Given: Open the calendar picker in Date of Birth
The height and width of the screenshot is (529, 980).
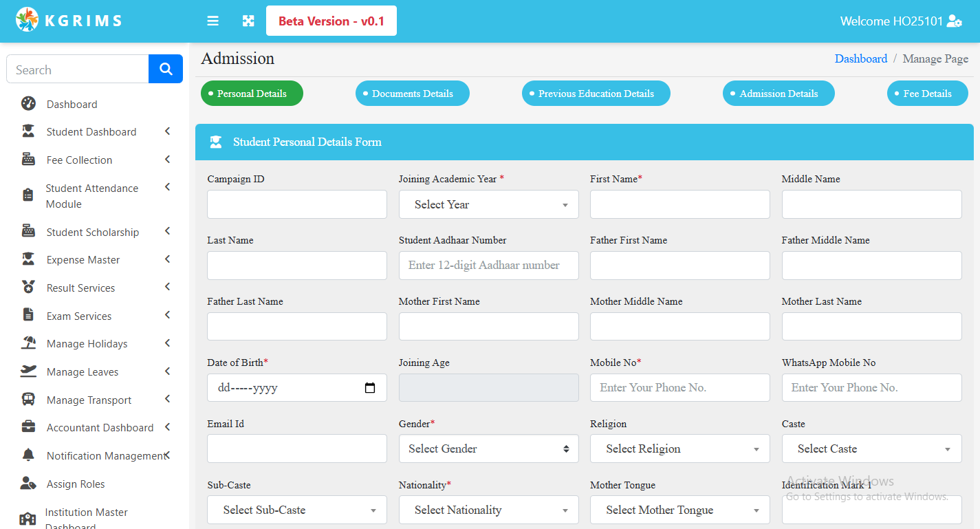Looking at the screenshot, I should pos(370,388).
